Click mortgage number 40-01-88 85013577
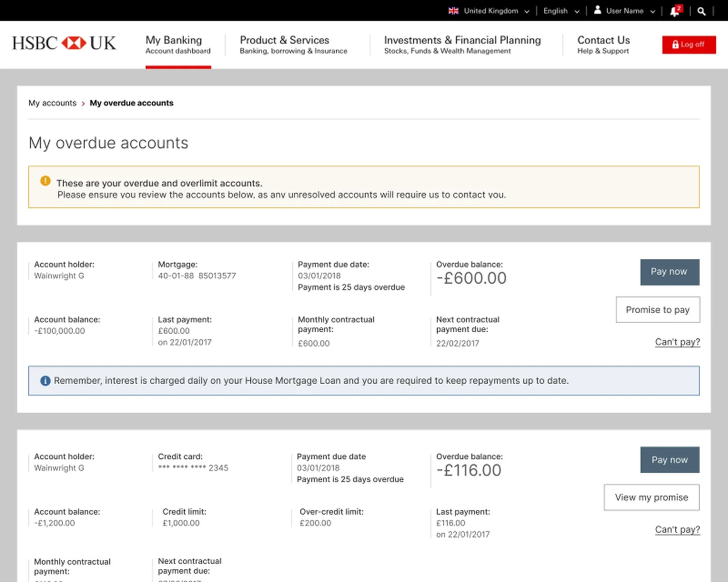This screenshot has width=728, height=582. point(197,276)
